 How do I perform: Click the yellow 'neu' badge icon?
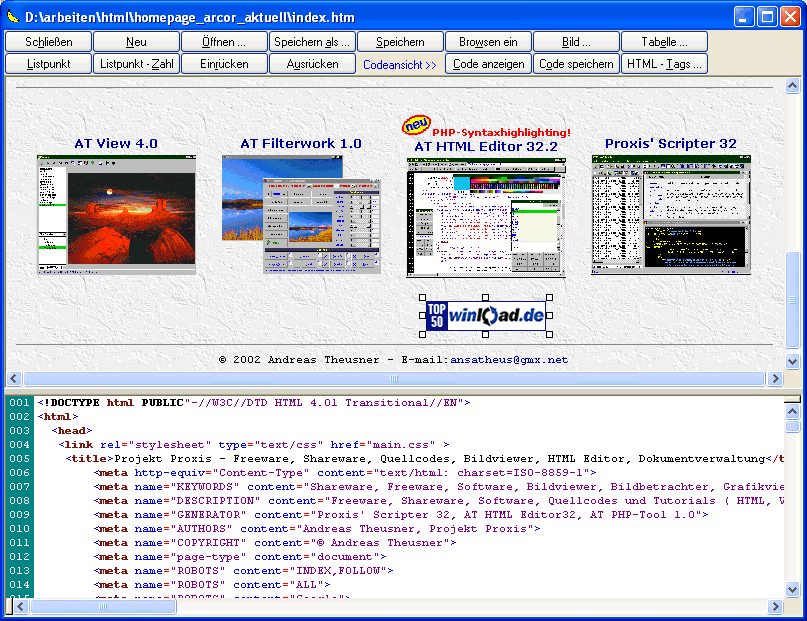[416, 125]
